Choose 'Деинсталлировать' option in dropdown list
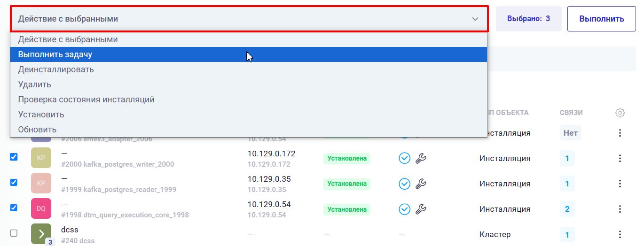Viewport: 644px width, 246px height. pos(56,69)
